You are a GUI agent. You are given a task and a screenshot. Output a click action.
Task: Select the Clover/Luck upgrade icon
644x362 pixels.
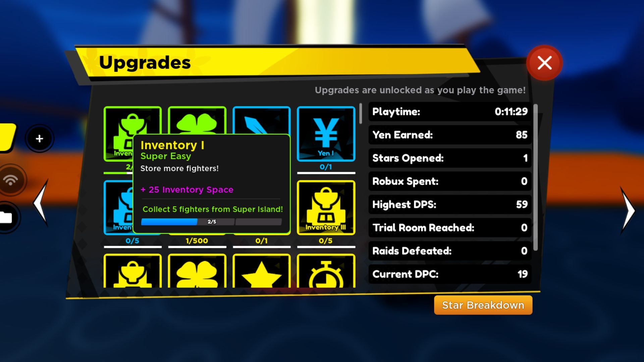tap(197, 130)
